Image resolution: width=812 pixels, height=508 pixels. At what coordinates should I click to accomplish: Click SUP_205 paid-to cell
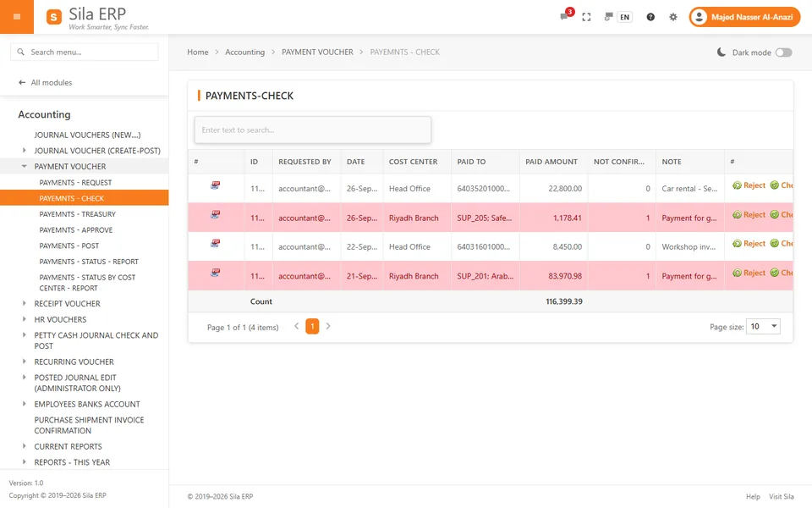click(x=484, y=218)
